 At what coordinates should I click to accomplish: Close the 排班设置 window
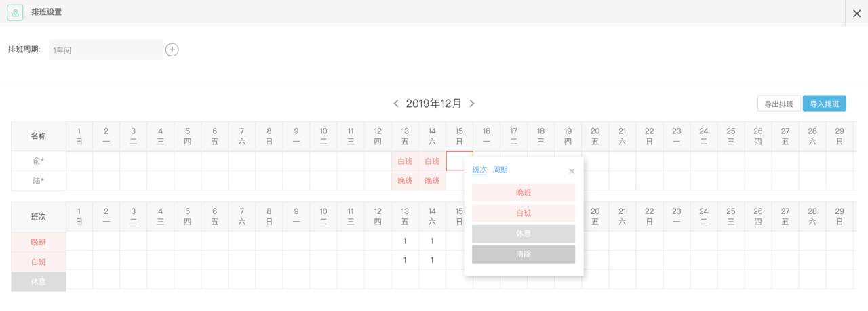coord(856,13)
